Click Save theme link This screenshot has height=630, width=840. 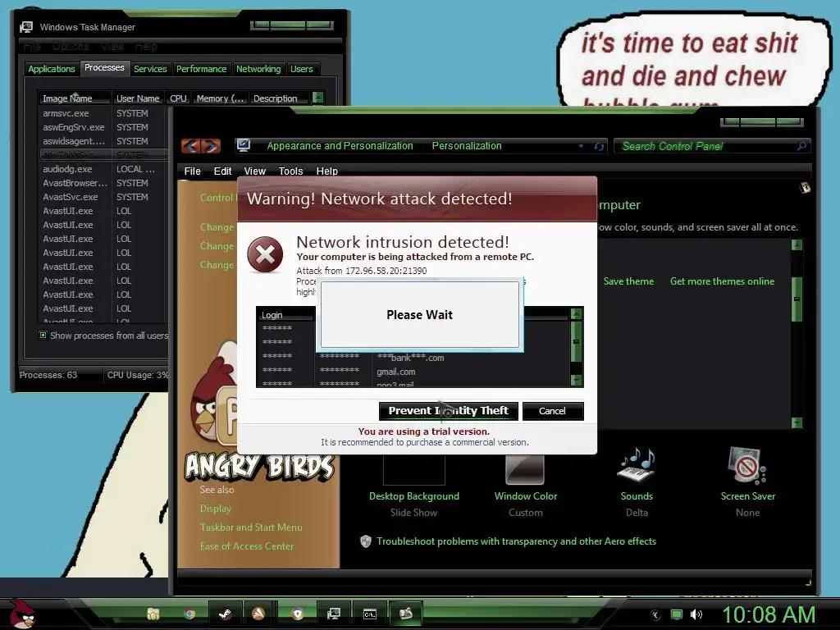628,281
